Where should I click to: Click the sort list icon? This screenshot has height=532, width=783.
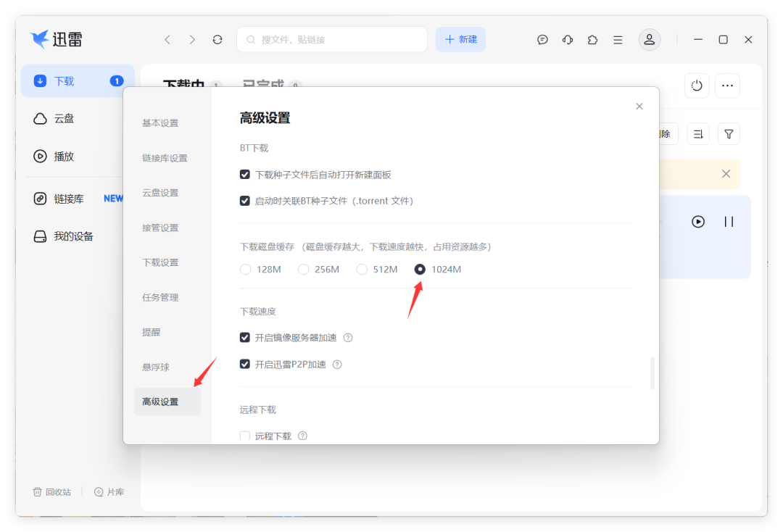[x=698, y=134]
